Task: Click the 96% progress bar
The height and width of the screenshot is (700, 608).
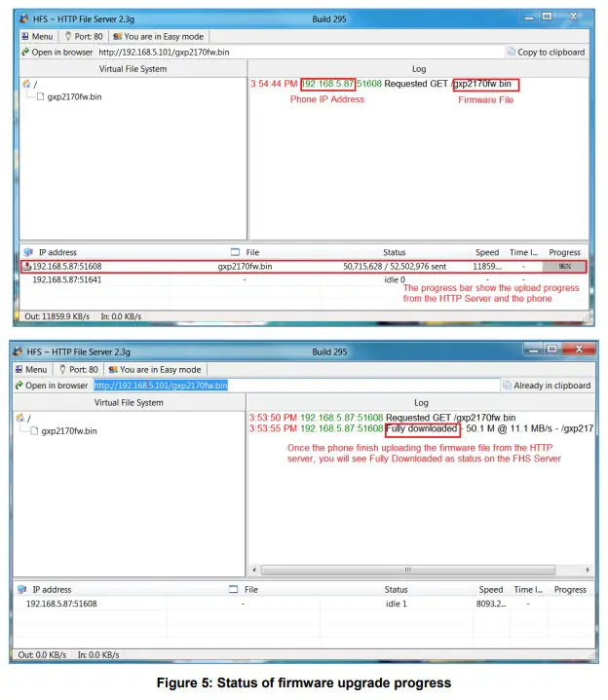Action: (564, 266)
